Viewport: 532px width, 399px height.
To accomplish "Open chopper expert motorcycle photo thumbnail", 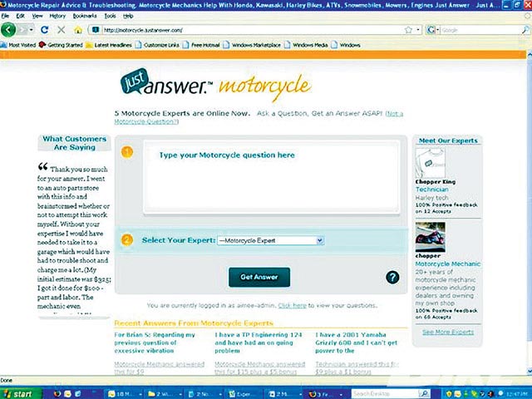I will point(431,237).
